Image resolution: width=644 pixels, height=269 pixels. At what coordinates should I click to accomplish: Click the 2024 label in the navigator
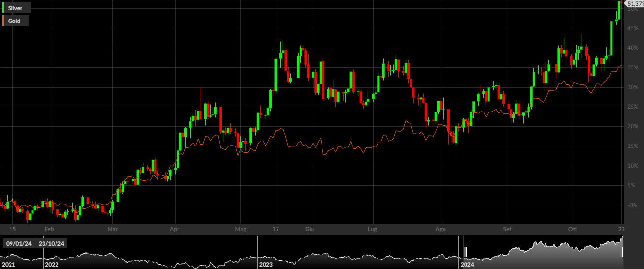pos(467,264)
